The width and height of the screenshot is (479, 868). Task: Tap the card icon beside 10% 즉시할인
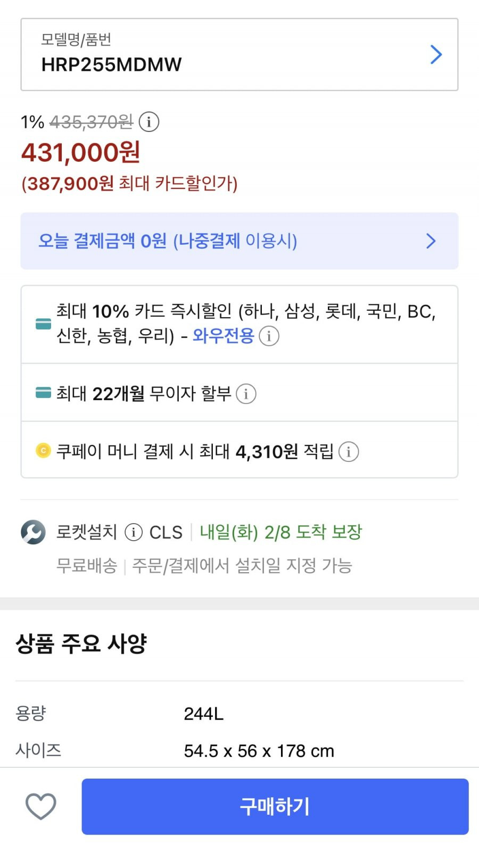tap(43, 324)
